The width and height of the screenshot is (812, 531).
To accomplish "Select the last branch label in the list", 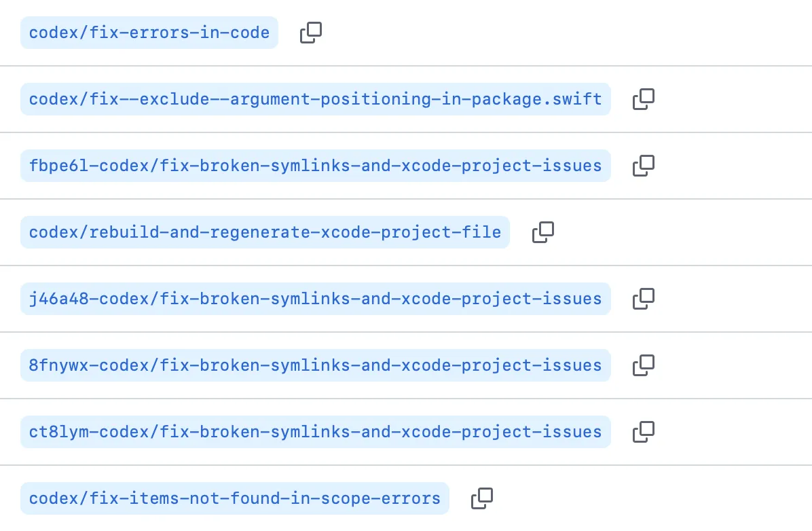I will point(234,498).
